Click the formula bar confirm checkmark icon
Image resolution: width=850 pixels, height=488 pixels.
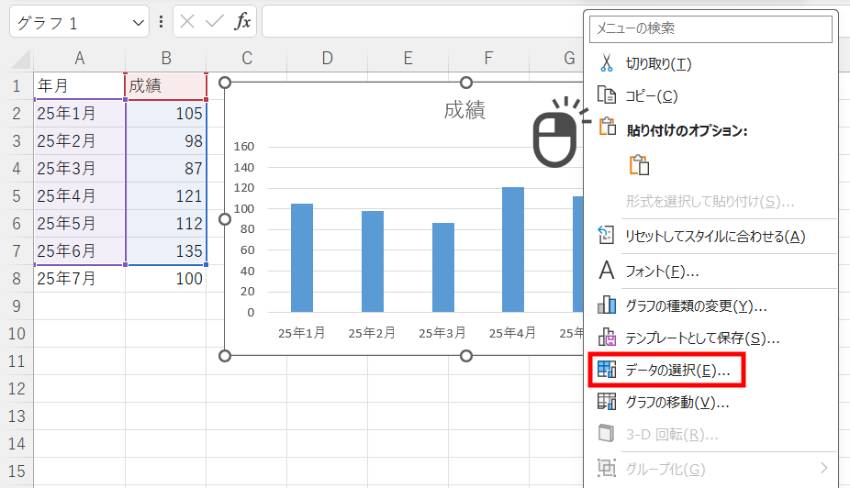click(215, 22)
